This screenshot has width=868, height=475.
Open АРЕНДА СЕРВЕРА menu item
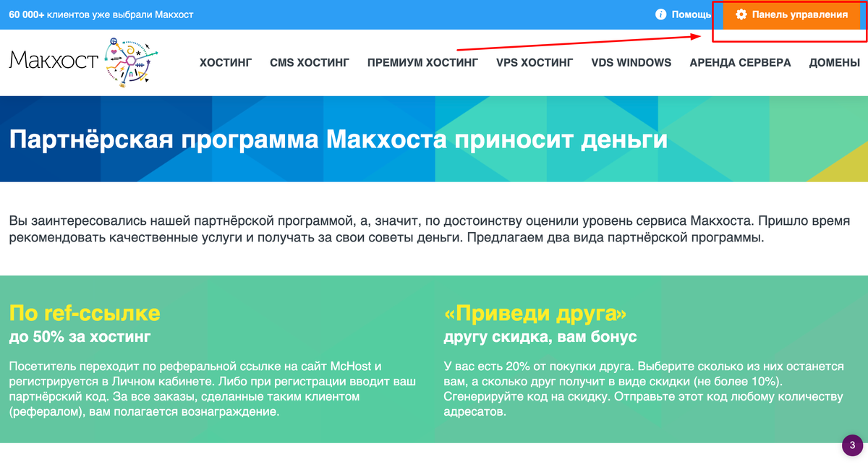point(740,63)
